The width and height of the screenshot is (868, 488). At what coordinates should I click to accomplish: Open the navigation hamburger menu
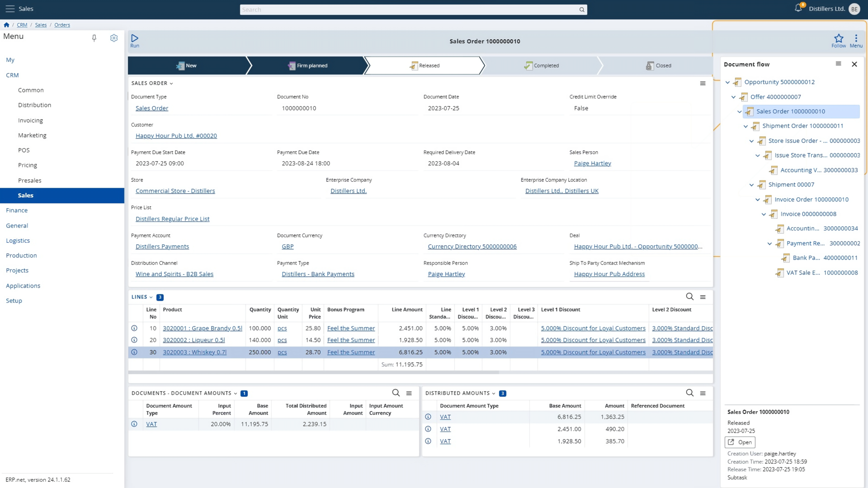[9, 9]
